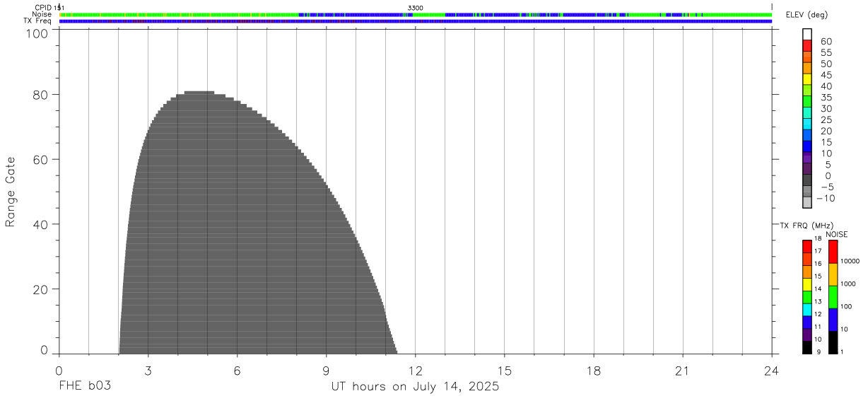Image resolution: width=868 pixels, height=401 pixels.
Task: Click the '18' tick on UT hours axis
Action: (x=594, y=371)
